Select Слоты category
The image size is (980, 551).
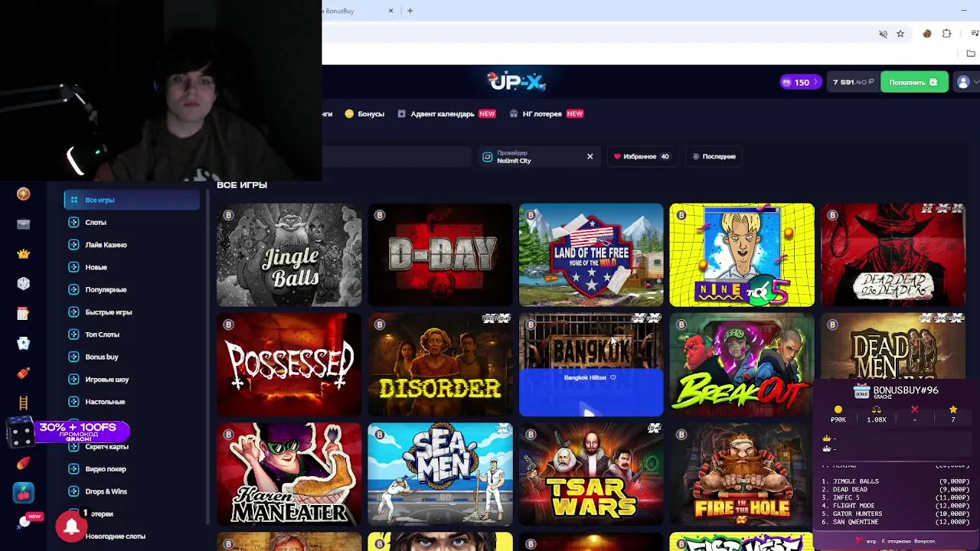click(x=132, y=222)
